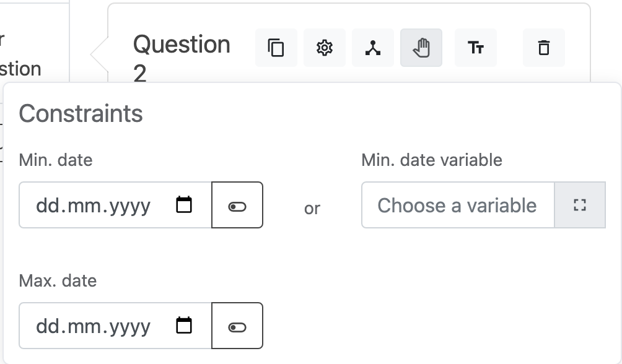The image size is (622, 364).
Task: Open text formatting via the Tt icon
Action: point(476,48)
